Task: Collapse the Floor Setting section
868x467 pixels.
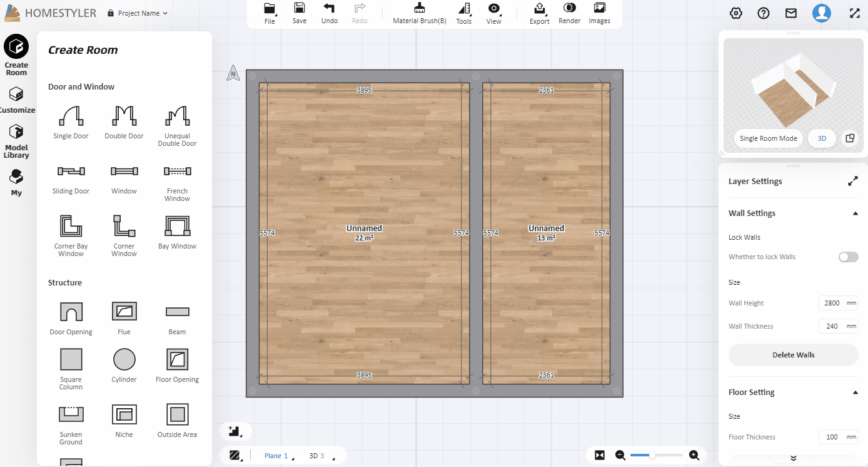Action: click(855, 393)
